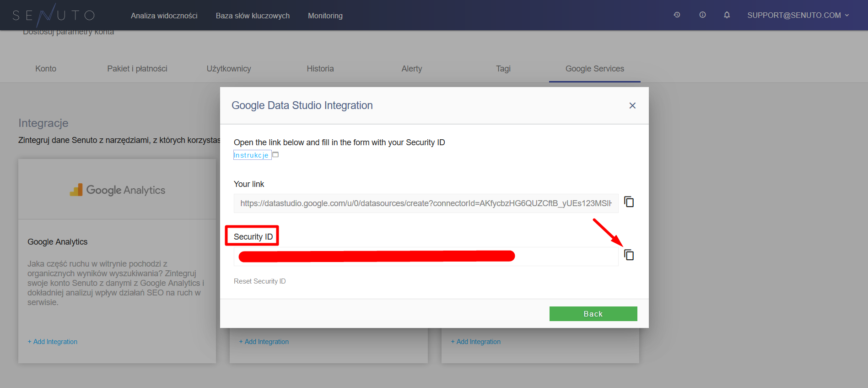This screenshot has height=388, width=868.
Task: Switch to the Użytkownicy tab
Action: click(x=229, y=69)
